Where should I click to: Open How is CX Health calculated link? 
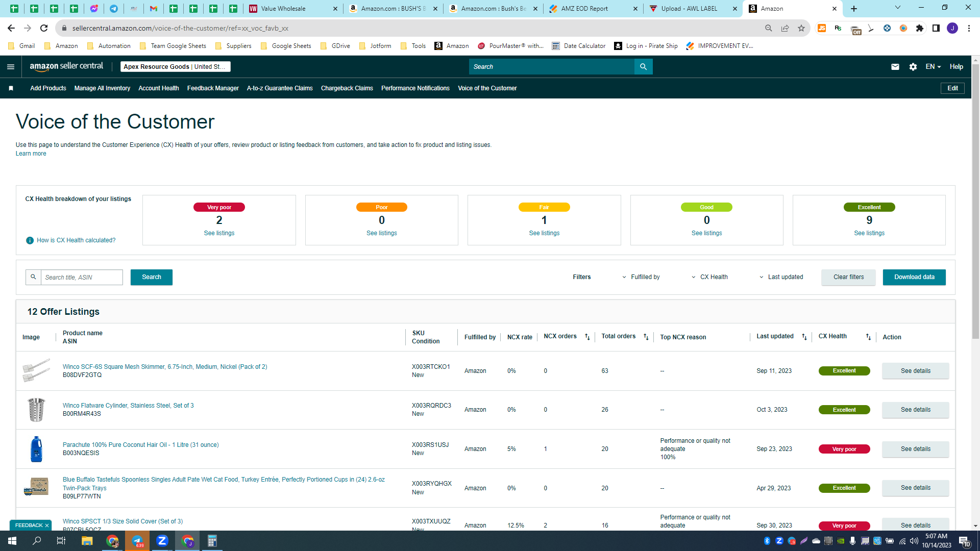[x=76, y=240]
